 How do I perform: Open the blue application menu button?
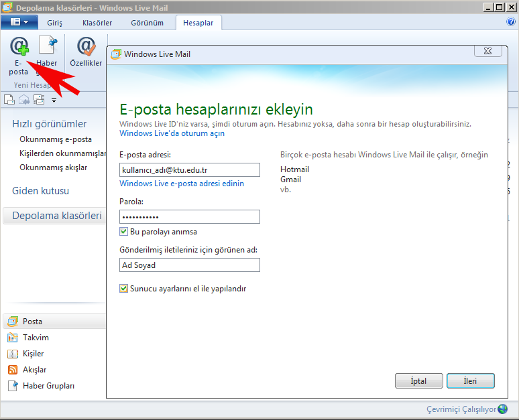[19, 22]
